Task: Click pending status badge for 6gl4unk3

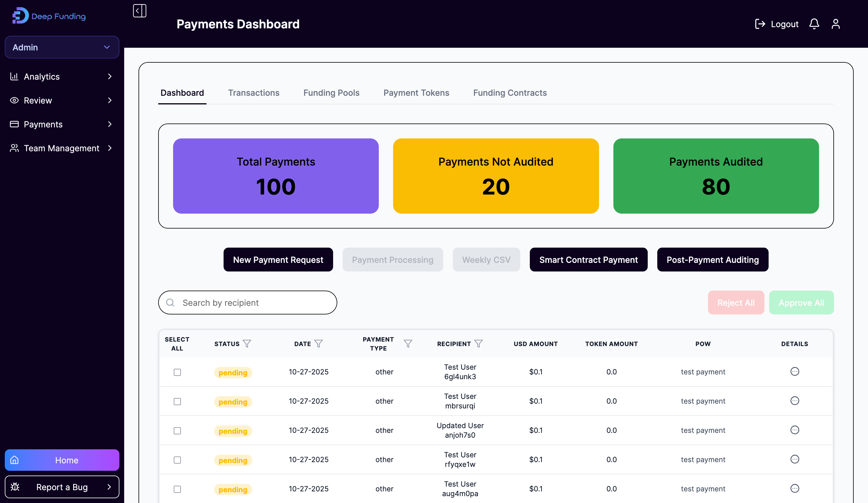Action: coord(233,373)
